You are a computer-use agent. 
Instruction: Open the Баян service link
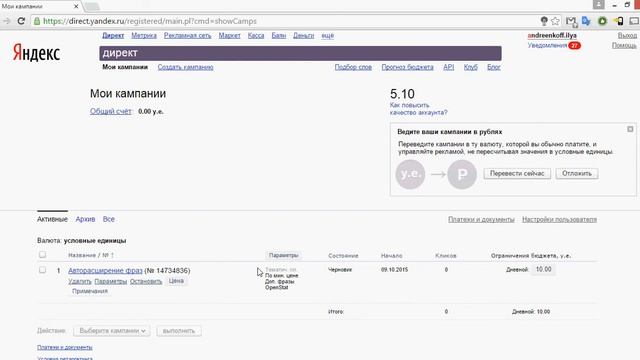(279, 36)
